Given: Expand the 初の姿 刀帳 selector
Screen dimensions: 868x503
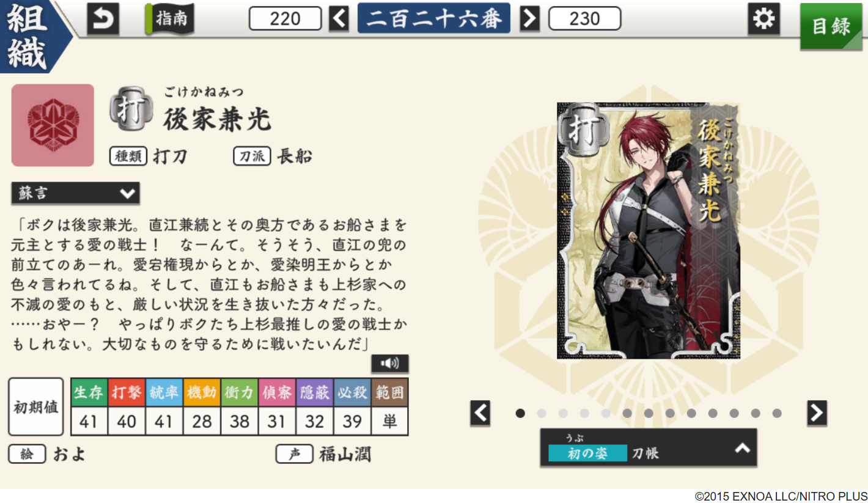Looking at the screenshot, I should point(649,448).
